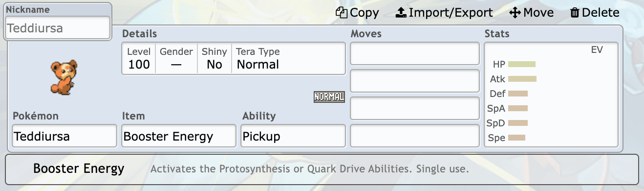Click the Nickname text box
644x191 pixels.
[x=58, y=28]
